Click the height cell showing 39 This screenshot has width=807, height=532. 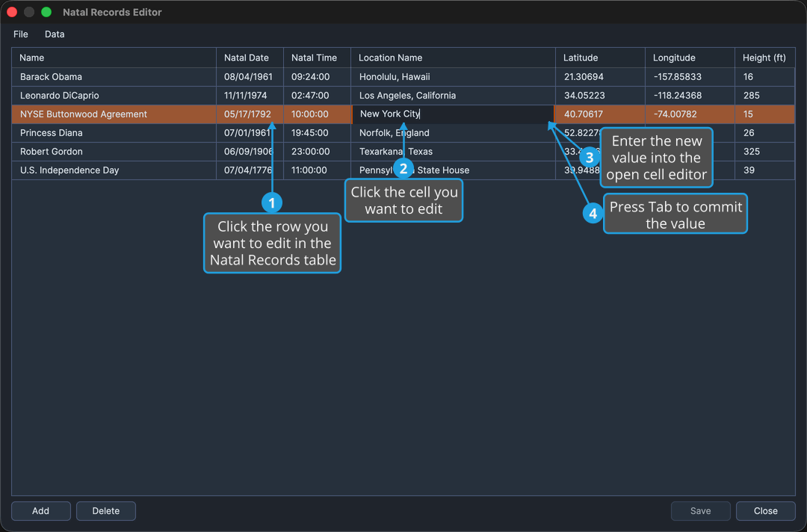tap(765, 170)
